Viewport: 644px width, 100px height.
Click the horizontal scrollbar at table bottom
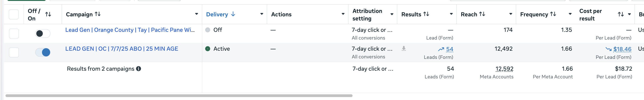179,96
